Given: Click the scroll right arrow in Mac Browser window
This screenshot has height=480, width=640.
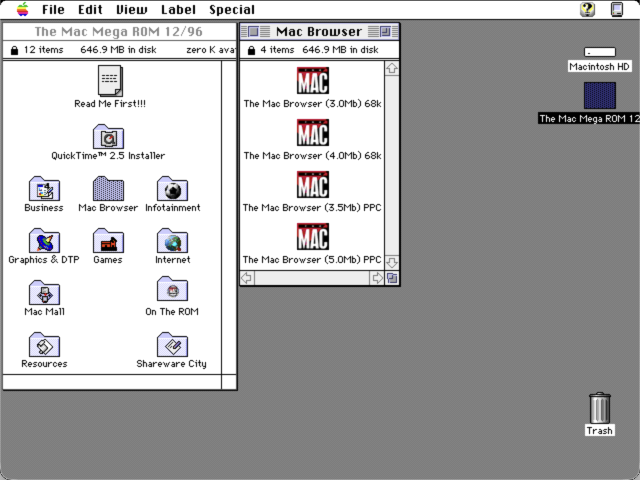Looking at the screenshot, I should click(x=377, y=278).
